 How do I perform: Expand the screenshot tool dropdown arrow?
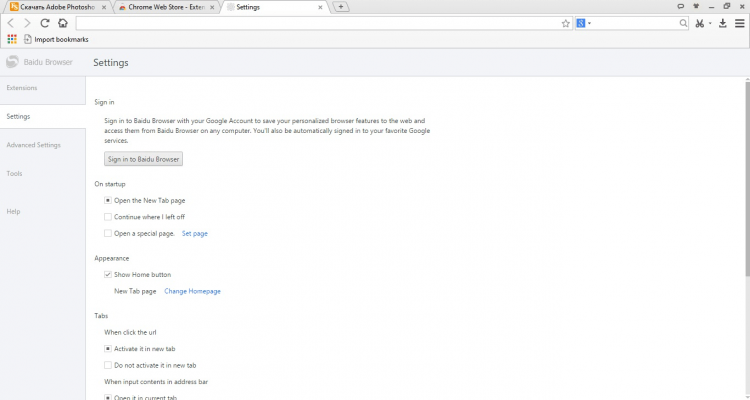click(710, 23)
